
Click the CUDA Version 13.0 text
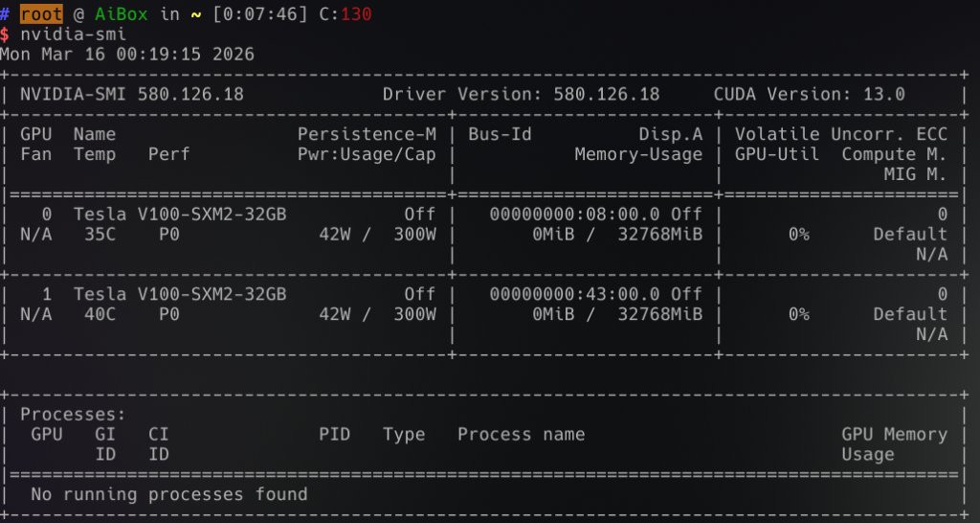(809, 95)
